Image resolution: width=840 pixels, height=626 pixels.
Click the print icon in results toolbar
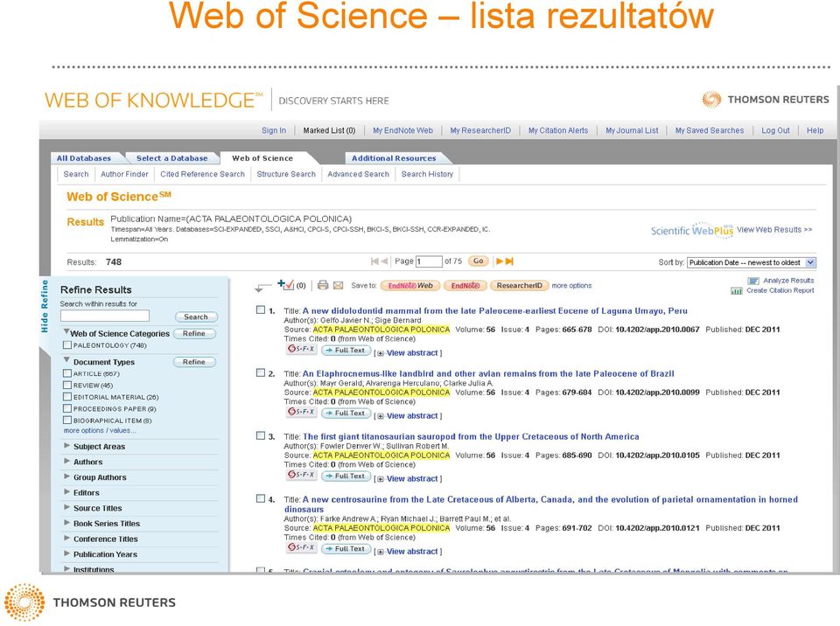pyautogui.click(x=323, y=285)
